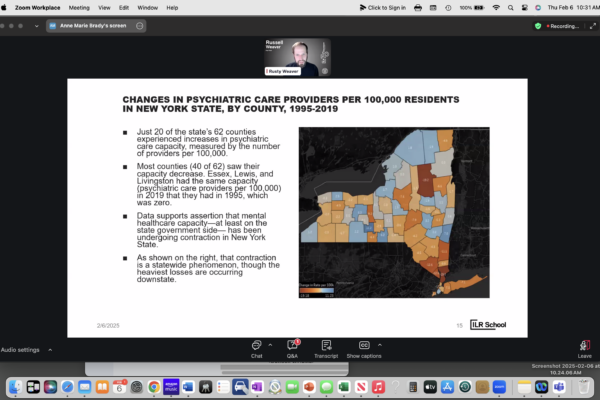The height and width of the screenshot is (400, 600).
Task: Open the Chat panel
Action: point(257,346)
